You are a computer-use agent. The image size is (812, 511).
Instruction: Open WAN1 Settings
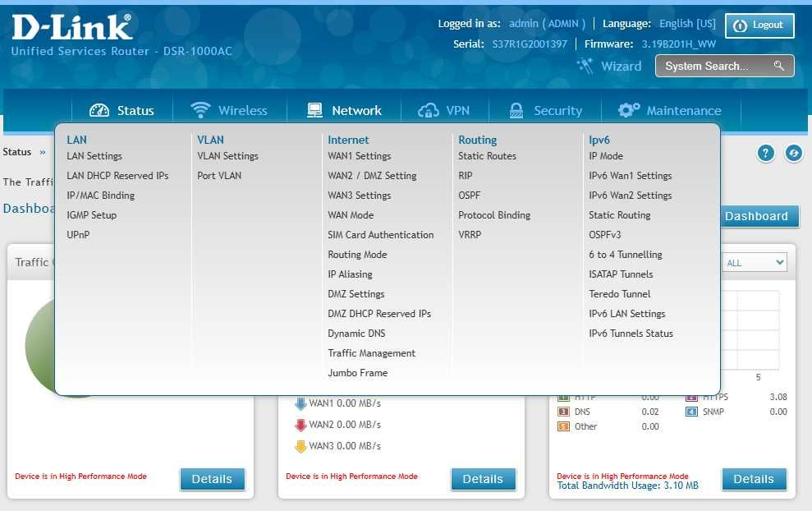tap(360, 156)
